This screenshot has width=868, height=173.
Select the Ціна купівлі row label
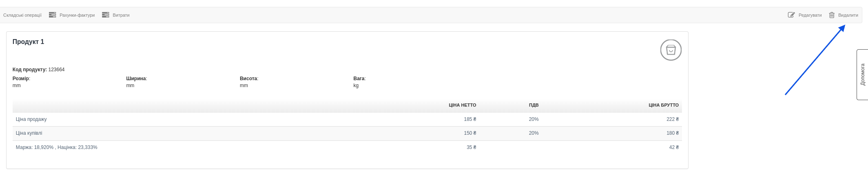pos(29,133)
